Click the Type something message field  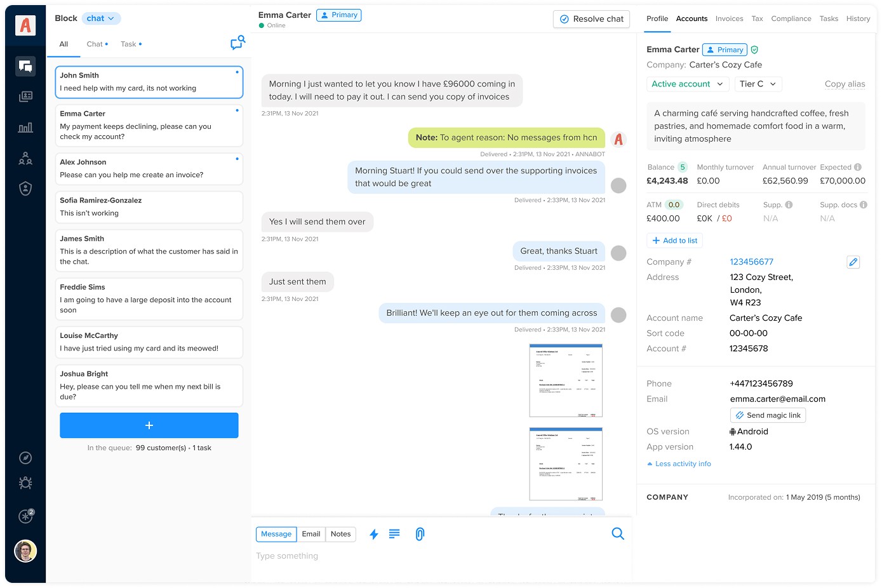click(442, 556)
